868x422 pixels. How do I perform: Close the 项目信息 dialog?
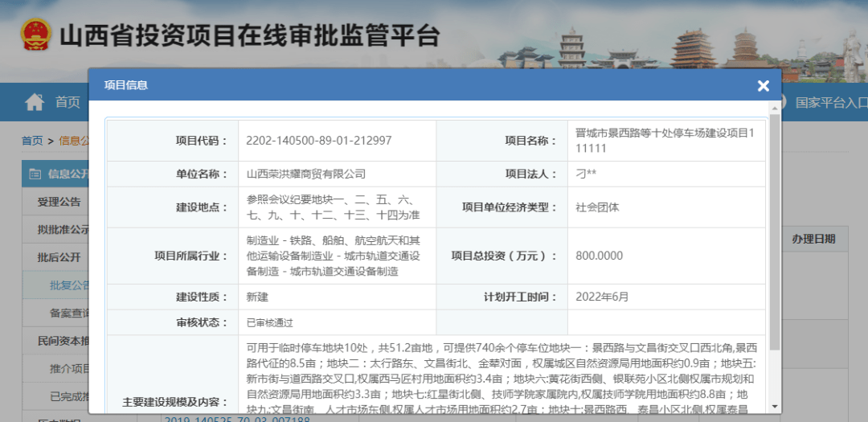point(764,85)
